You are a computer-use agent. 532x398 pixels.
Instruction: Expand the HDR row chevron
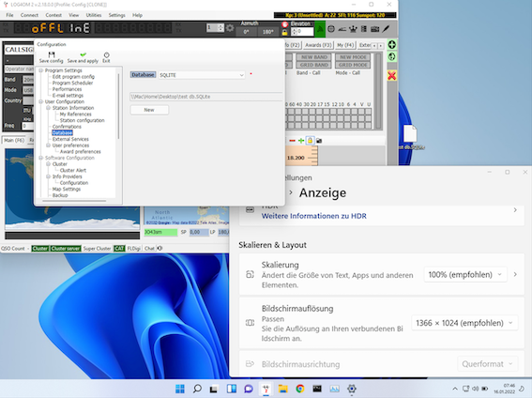(x=515, y=210)
